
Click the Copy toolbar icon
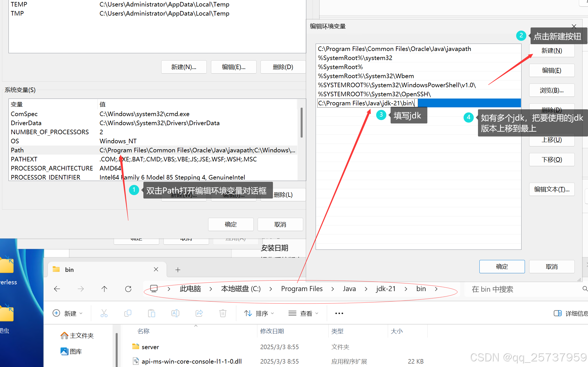(x=128, y=313)
